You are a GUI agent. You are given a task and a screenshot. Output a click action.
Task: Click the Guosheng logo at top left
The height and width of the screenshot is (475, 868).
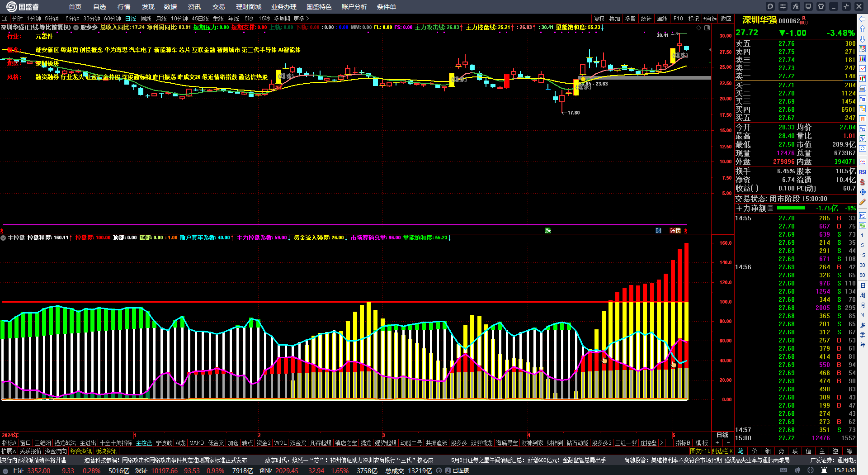pyautogui.click(x=22, y=7)
